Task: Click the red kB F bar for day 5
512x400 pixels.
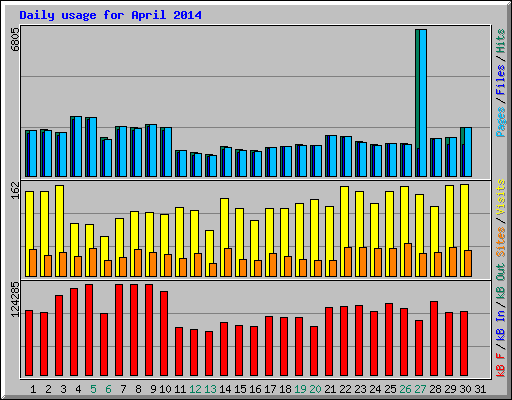Action: point(89,330)
